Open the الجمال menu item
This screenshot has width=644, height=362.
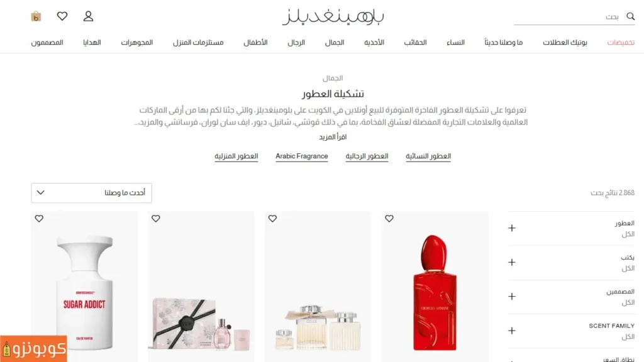(335, 43)
